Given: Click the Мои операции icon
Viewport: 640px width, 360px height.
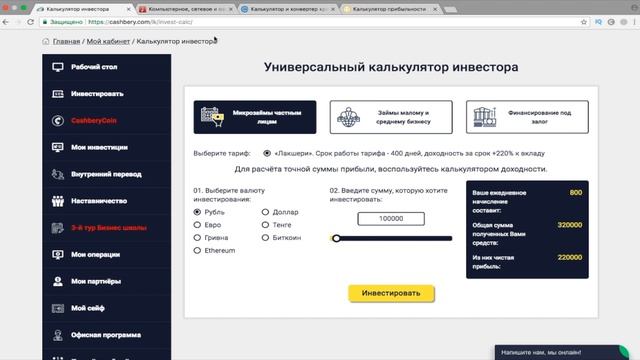Looking at the screenshot, I should click(x=58, y=255).
